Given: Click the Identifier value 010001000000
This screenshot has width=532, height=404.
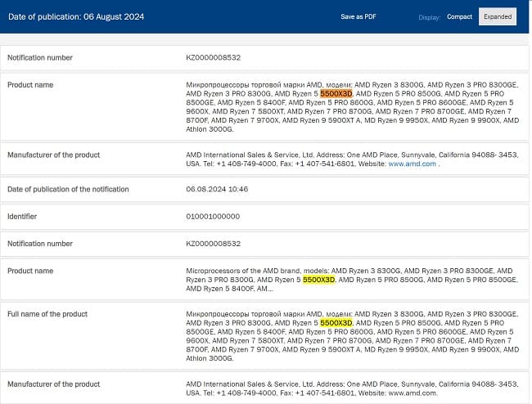Looking at the screenshot, I should point(213,216).
